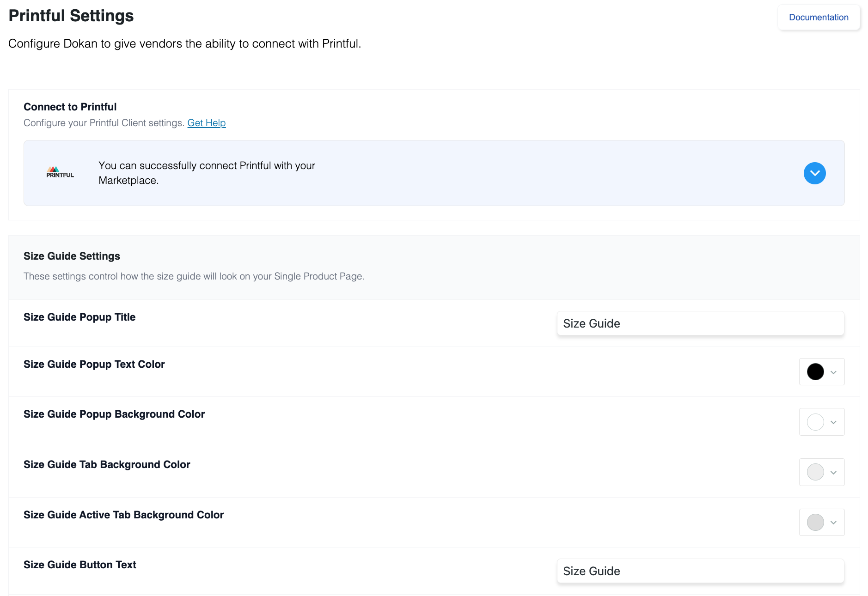Click the 'Configure Dokan to give vendors' description
868x596 pixels.
pyautogui.click(x=185, y=43)
